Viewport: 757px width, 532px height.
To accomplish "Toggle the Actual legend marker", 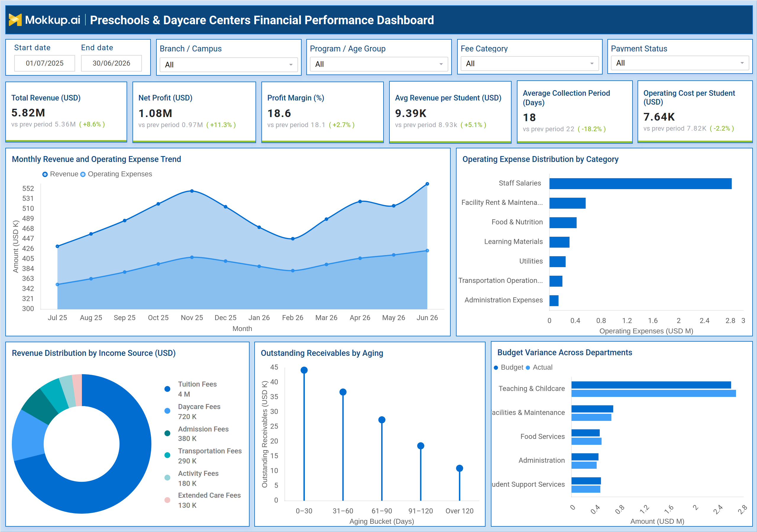I will [x=528, y=367].
